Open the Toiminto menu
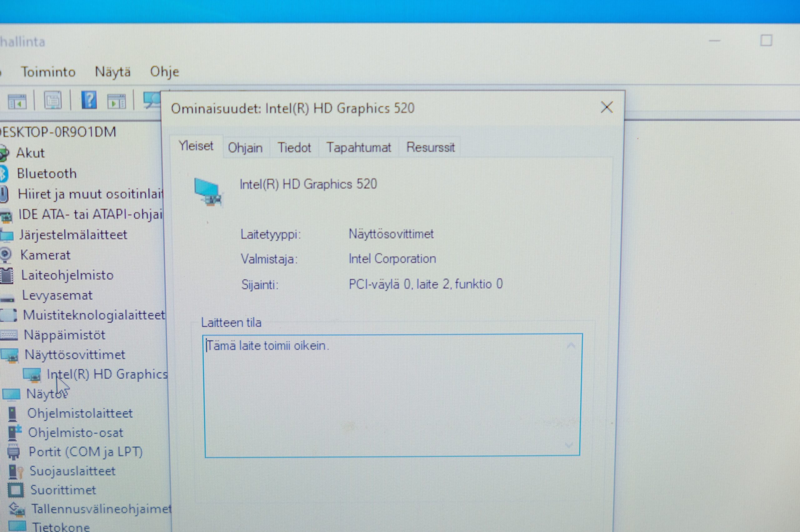The height and width of the screenshot is (532, 800). coord(48,72)
